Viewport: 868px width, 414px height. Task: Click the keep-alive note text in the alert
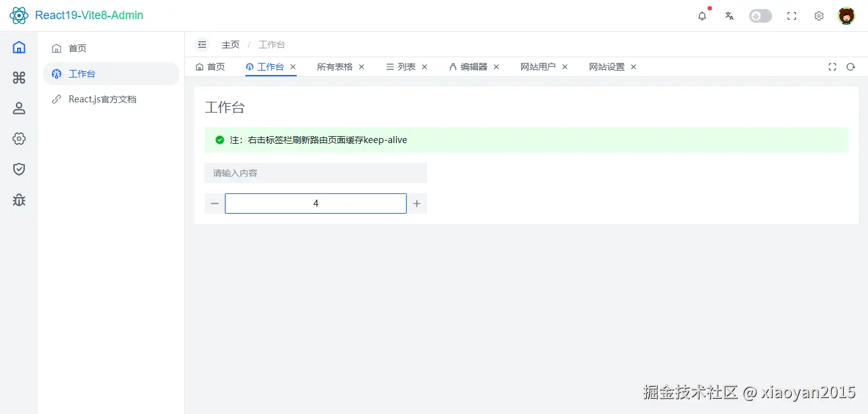pyautogui.click(x=318, y=140)
